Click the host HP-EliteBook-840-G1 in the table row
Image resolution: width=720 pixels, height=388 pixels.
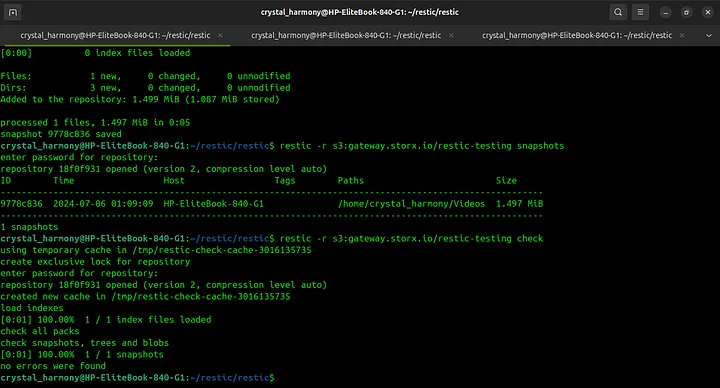click(214, 203)
